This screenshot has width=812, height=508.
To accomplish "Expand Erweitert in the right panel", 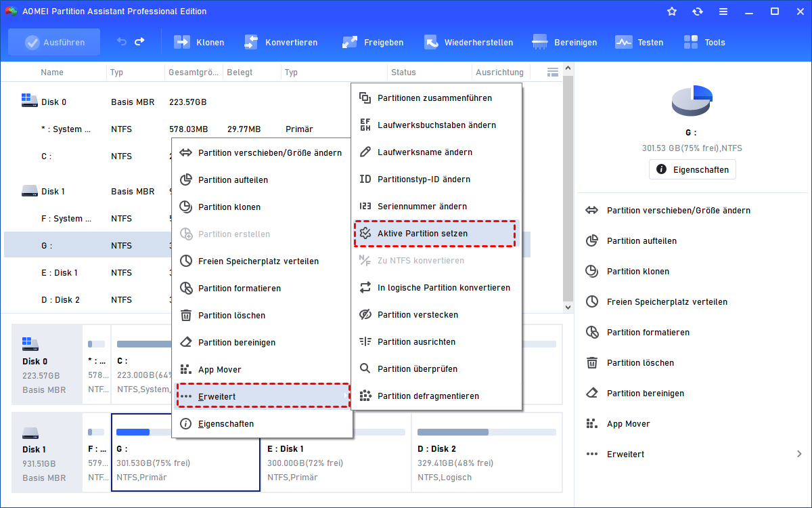I will (x=693, y=454).
